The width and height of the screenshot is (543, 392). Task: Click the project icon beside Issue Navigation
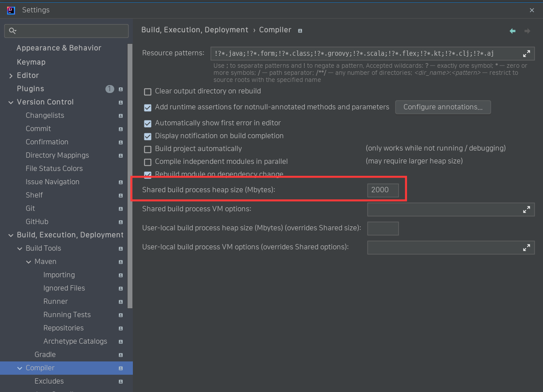[121, 182]
